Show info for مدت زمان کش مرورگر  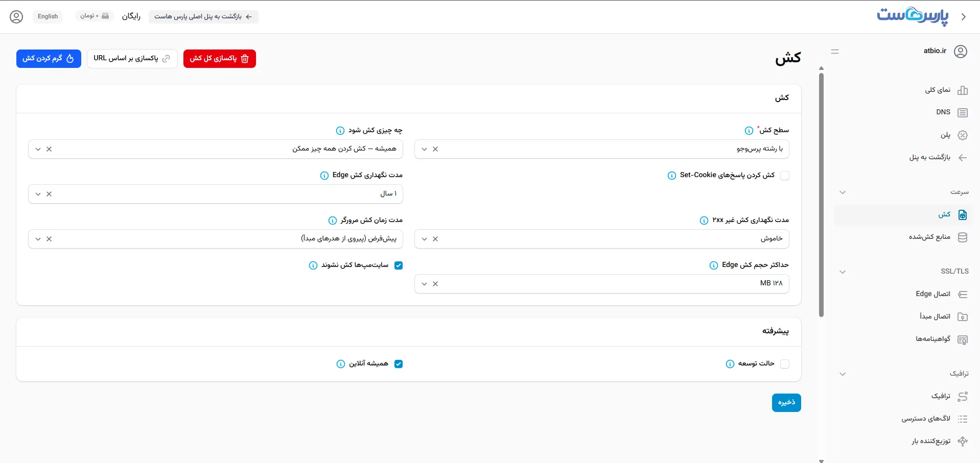(333, 221)
